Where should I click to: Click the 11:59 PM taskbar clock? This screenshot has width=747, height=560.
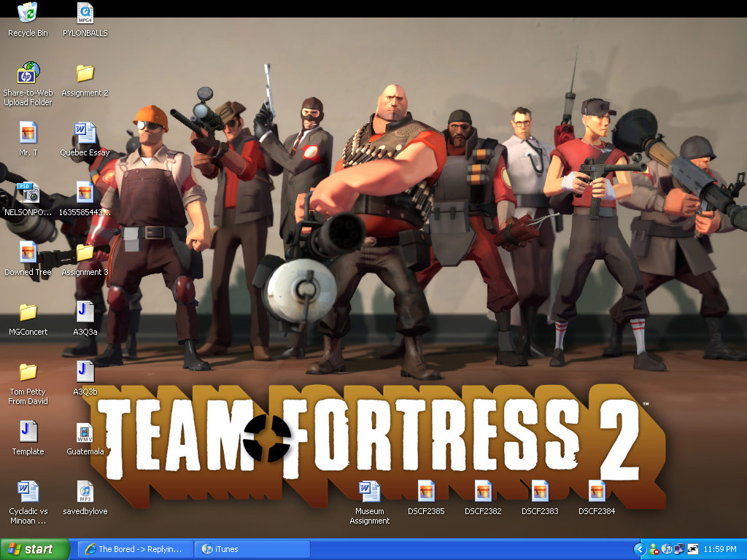(x=720, y=549)
